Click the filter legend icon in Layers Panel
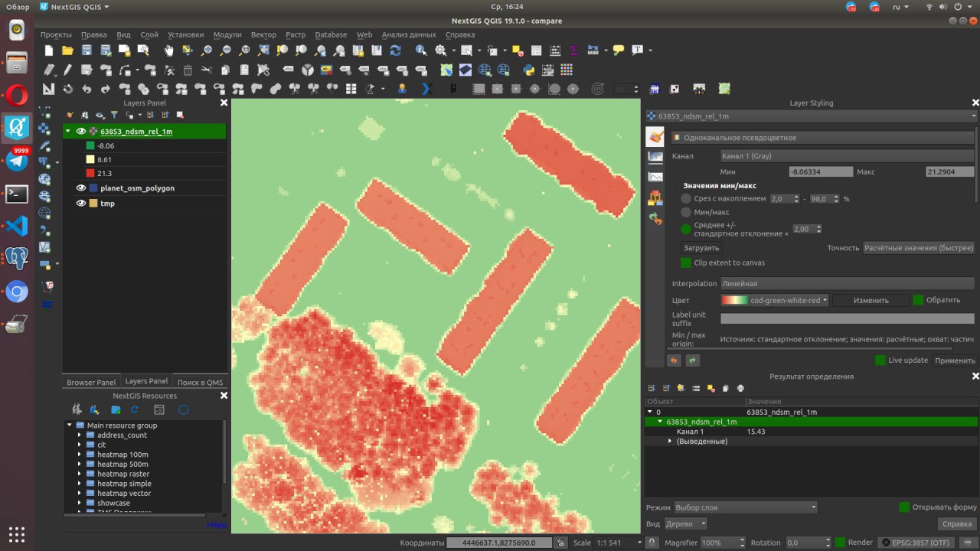Screen dimensions: 980x551 (114, 116)
